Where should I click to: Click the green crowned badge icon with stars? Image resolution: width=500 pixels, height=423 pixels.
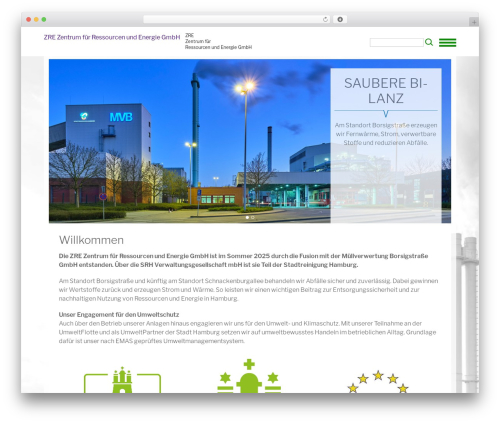click(x=249, y=376)
